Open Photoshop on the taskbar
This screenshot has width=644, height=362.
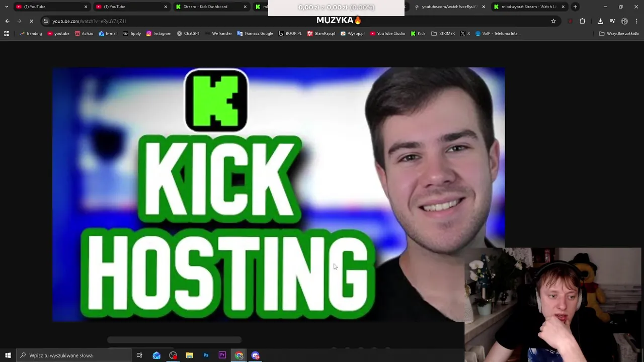click(x=206, y=355)
